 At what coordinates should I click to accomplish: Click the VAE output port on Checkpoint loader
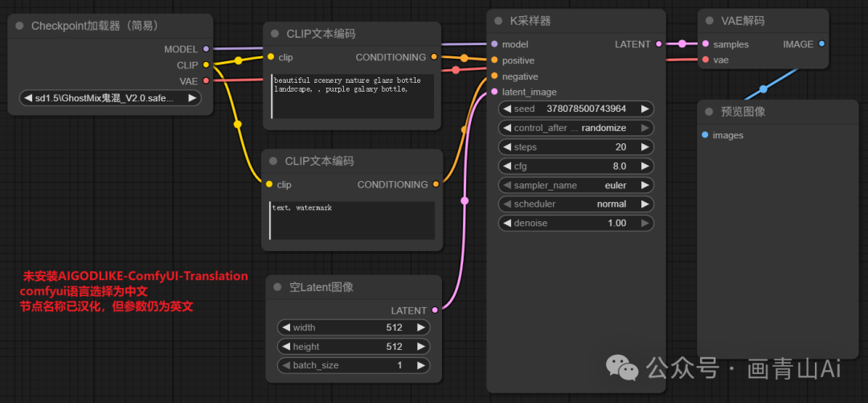point(206,81)
